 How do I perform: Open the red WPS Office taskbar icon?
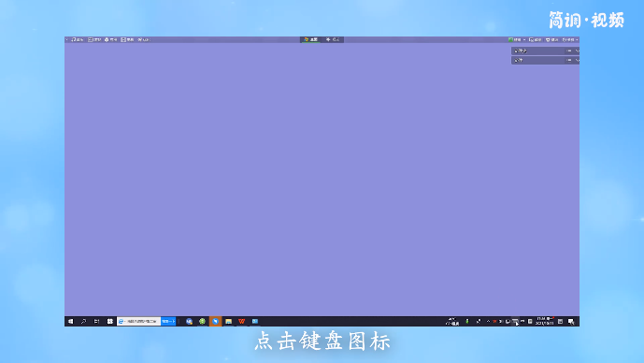(241, 322)
